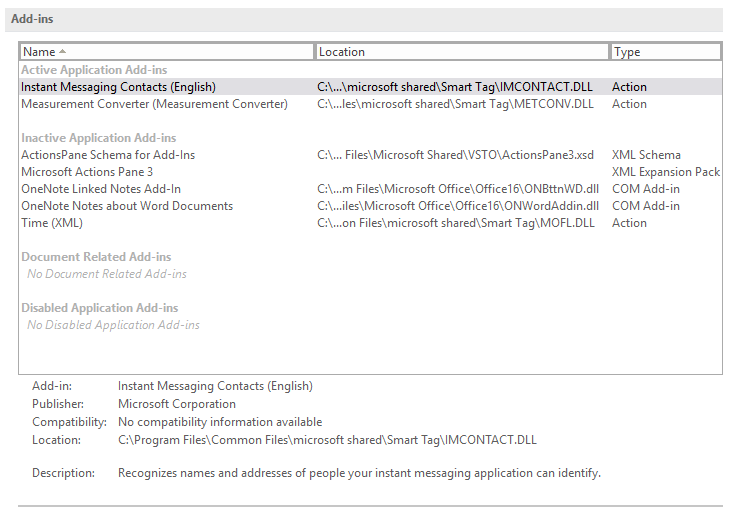This screenshot has width=732, height=514.
Task: Click the Add-ins section title
Action: (32, 19)
